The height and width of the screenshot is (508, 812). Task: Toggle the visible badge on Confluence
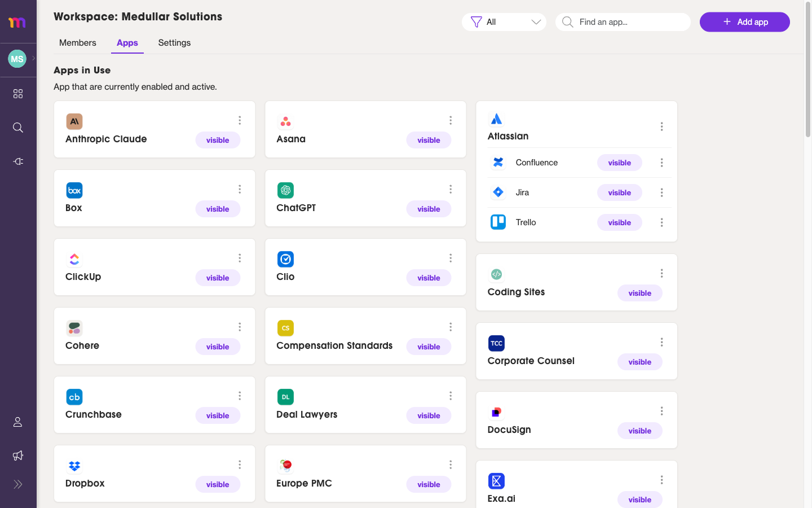619,163
